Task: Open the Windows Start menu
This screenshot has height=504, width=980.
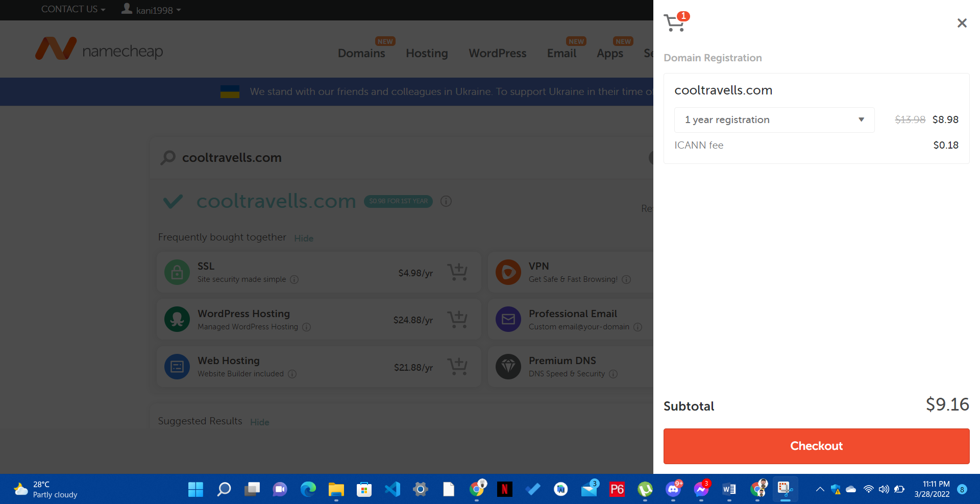Action: [195, 489]
